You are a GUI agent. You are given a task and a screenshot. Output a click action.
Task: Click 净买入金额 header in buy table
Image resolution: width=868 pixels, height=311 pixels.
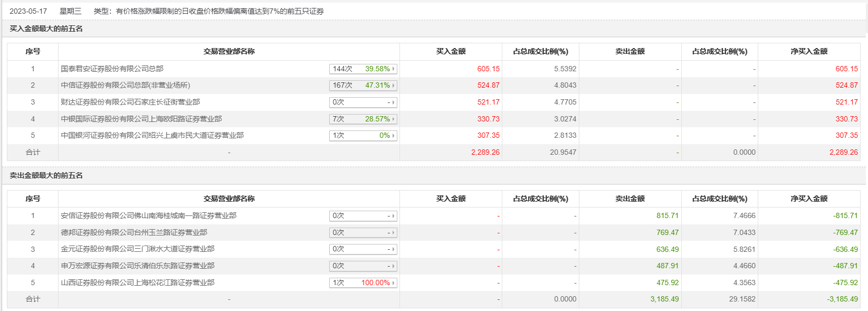tap(809, 51)
